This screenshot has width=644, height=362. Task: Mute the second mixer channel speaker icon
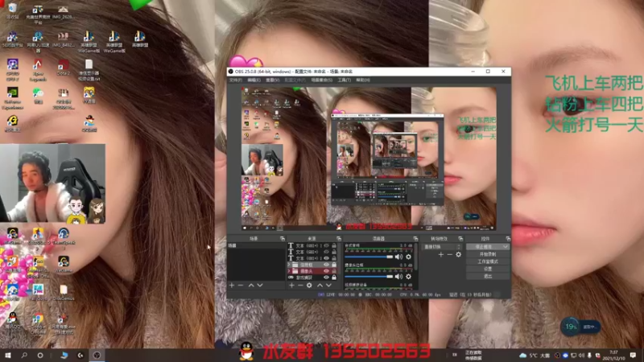[x=398, y=277]
